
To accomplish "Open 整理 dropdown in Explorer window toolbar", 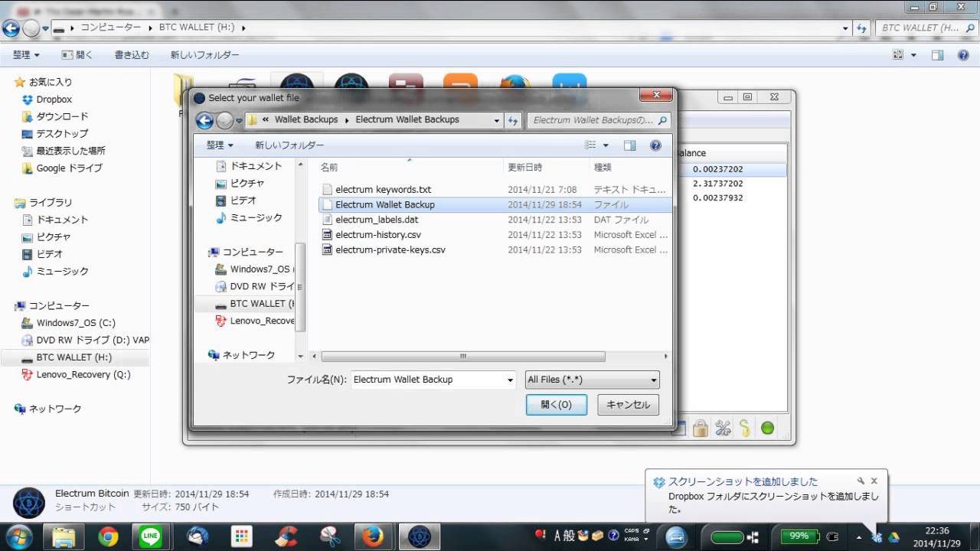I will (26, 55).
